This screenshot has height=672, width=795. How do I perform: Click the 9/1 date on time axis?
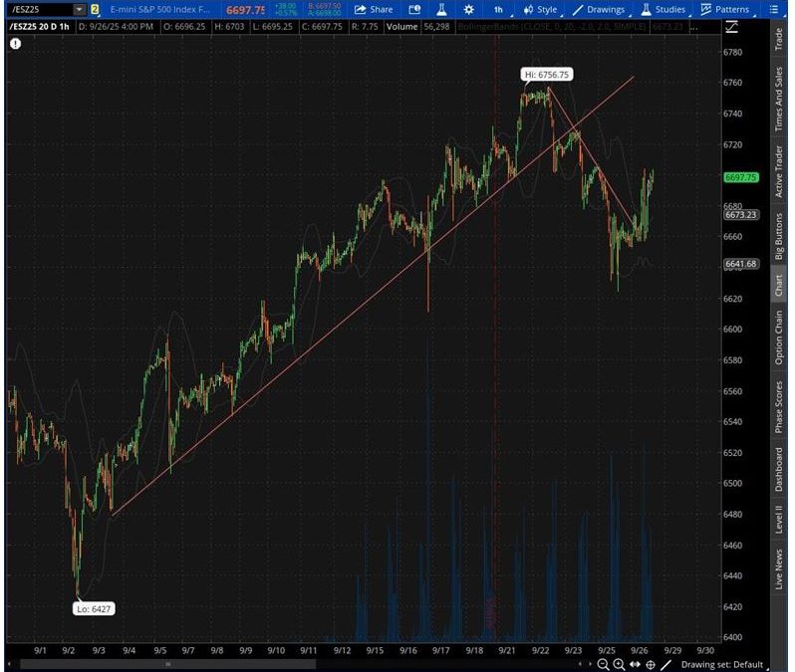click(x=40, y=650)
